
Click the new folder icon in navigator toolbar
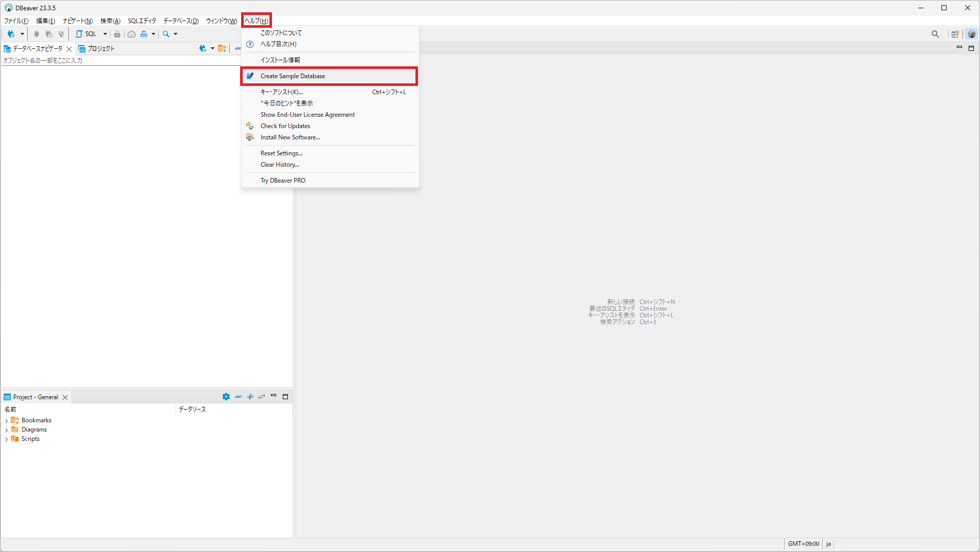point(222,48)
